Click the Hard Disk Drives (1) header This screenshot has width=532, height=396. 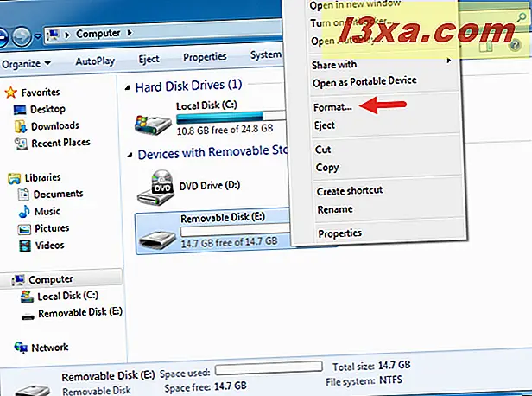(188, 86)
